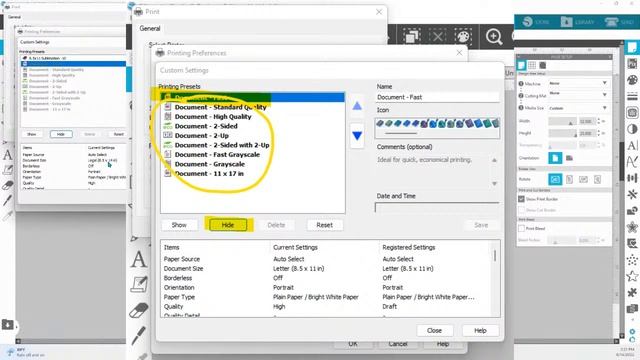Click the dashed duplicate-pages icon in toolbar
This screenshot has width=640, height=360.
pyautogui.click(x=411, y=37)
